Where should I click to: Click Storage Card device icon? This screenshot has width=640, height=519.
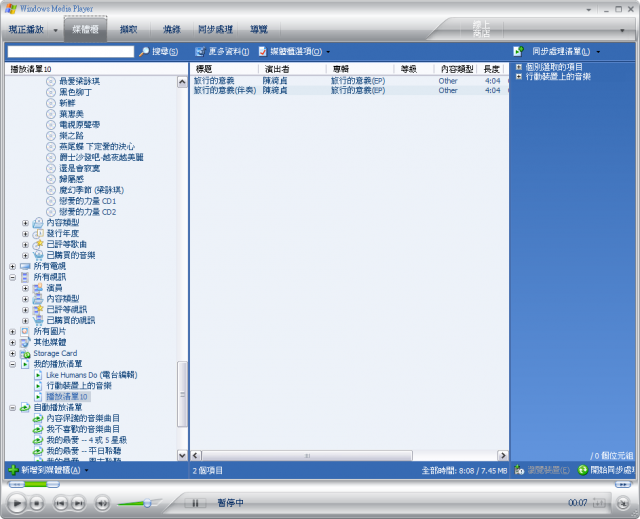[x=25, y=354]
